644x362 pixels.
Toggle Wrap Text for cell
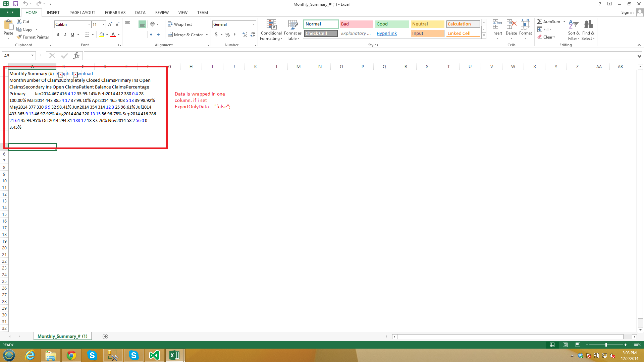tap(180, 24)
